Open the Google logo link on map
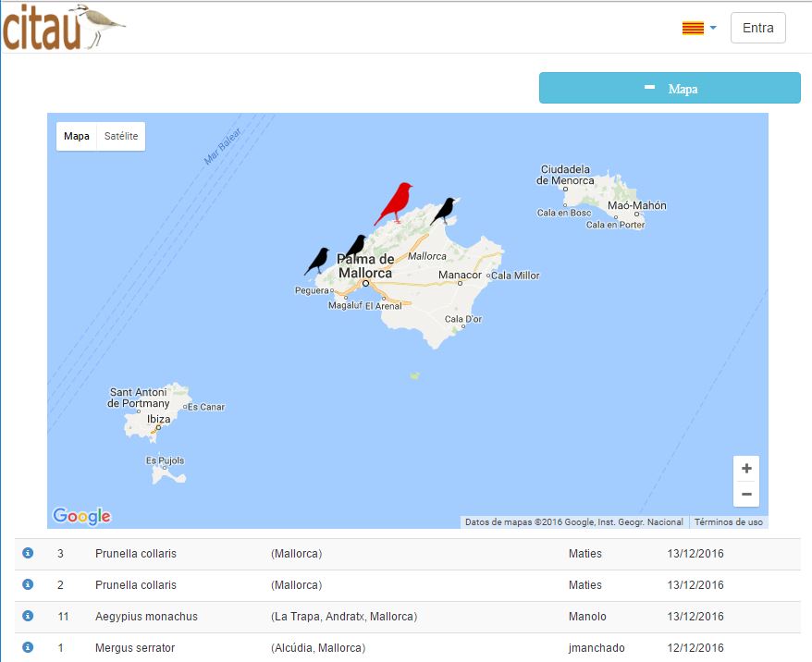Screen dimensions: 812x662 (81, 516)
